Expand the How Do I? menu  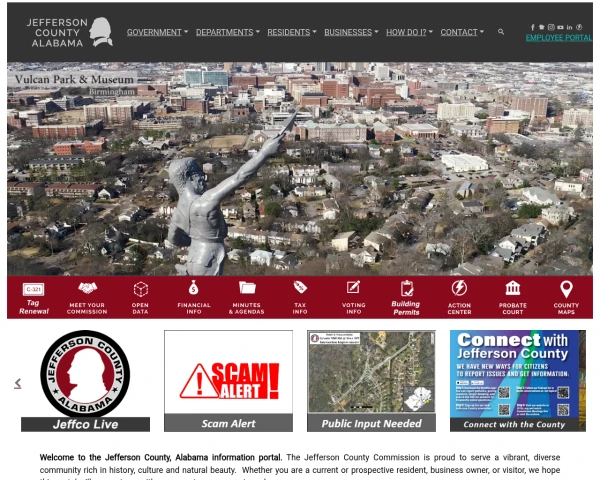click(409, 32)
